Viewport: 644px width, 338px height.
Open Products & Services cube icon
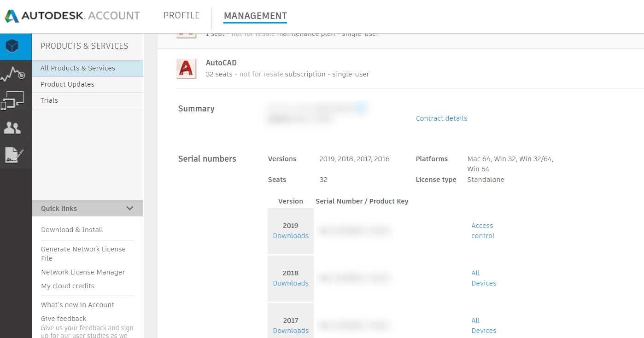coord(12,46)
